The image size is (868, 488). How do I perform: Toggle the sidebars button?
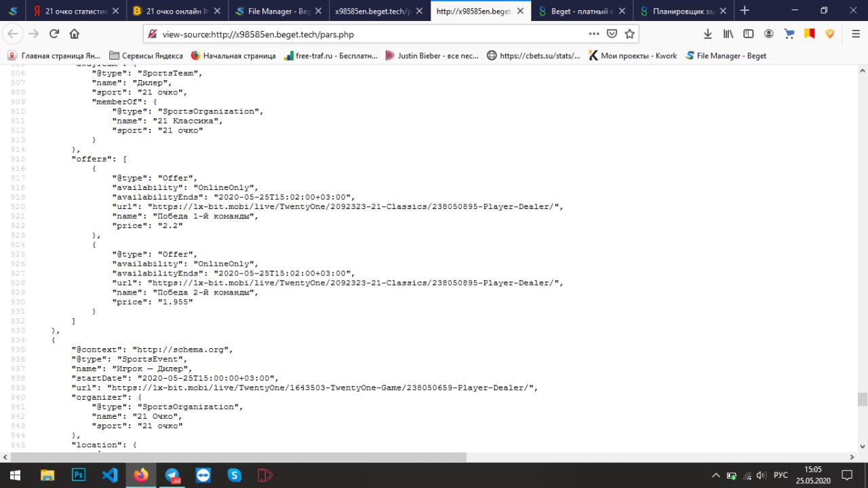[x=749, y=34]
